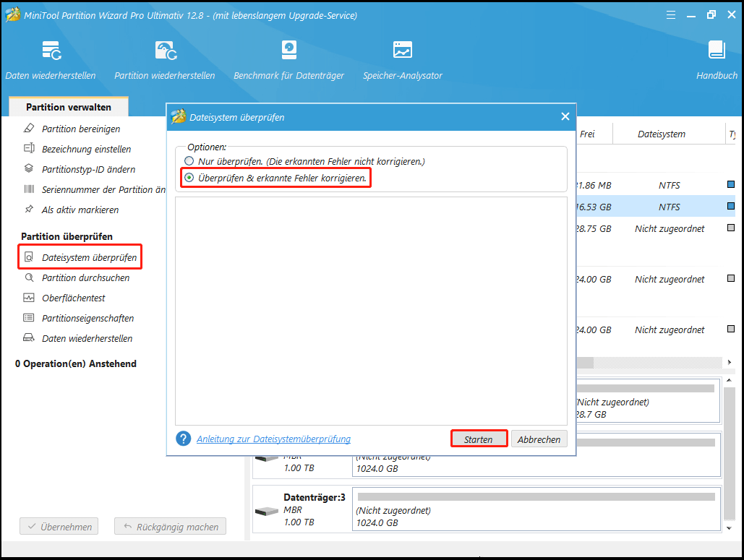Click Oberflächentest waveform icon
The height and width of the screenshot is (560, 744).
(x=29, y=298)
